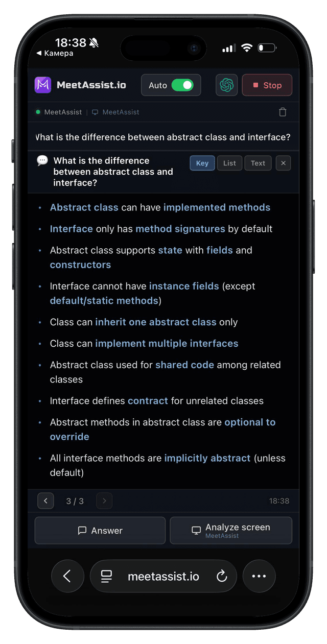Viewport: 327px width, 644px height.
Task: Select the List tab for answer formatting
Action: pyautogui.click(x=229, y=163)
